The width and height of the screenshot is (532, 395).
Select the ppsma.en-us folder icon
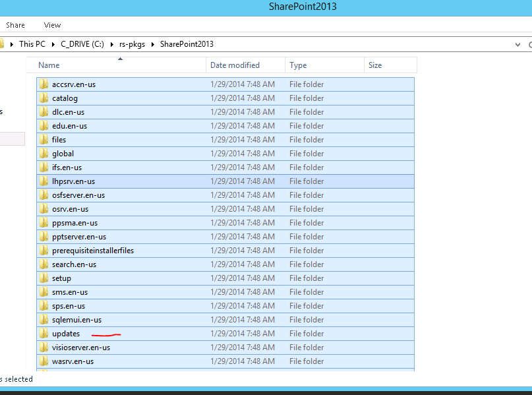(x=44, y=223)
